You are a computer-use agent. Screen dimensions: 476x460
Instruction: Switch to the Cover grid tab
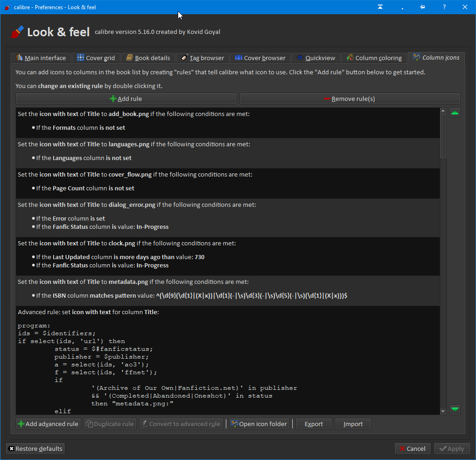[x=96, y=58]
